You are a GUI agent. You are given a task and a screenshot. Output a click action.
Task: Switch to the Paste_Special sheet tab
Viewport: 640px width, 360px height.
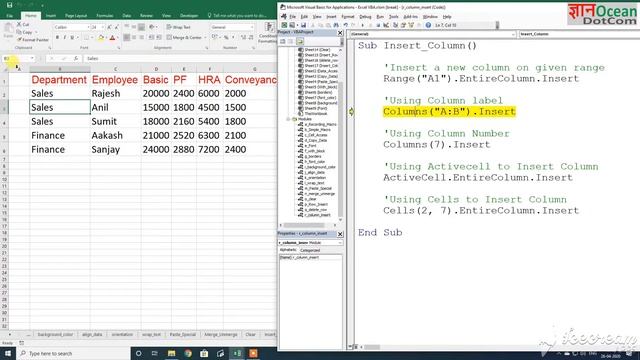tap(182, 334)
